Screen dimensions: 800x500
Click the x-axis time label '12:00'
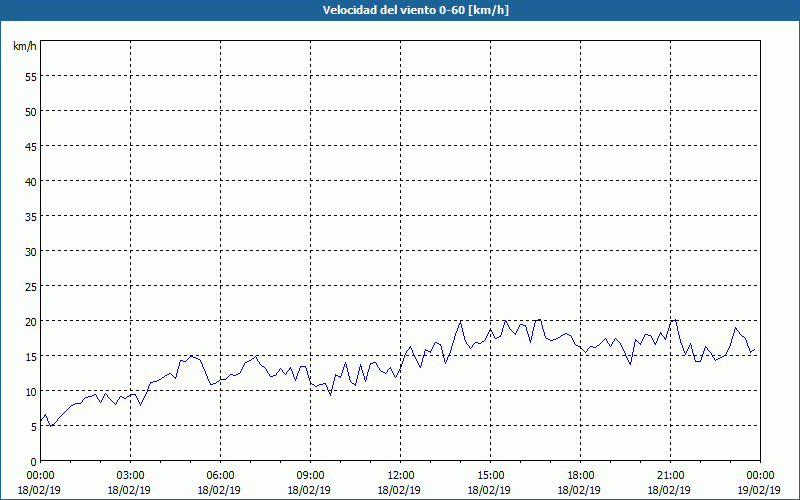(x=401, y=476)
